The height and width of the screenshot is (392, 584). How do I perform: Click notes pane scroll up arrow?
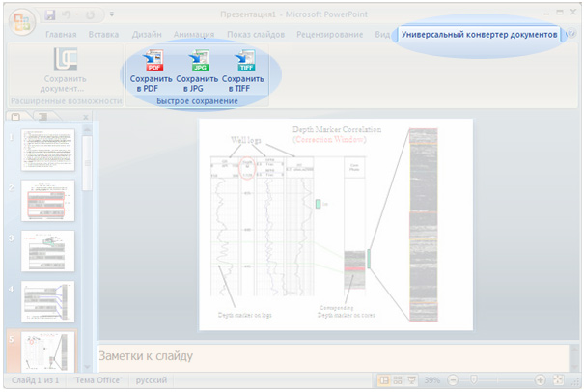pyautogui.click(x=574, y=350)
